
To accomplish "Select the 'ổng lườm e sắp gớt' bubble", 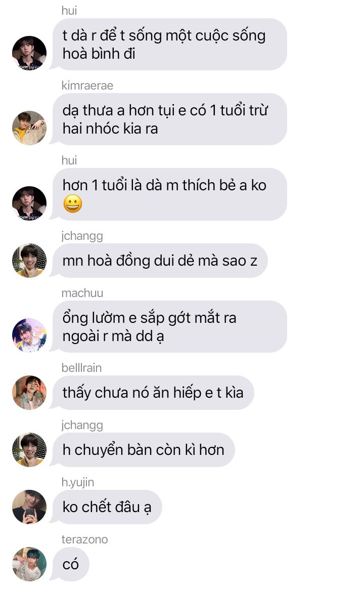I will [x=169, y=326].
